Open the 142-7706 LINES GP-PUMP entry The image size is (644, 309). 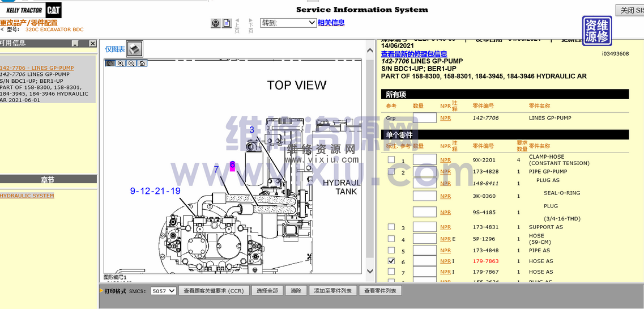coord(37,68)
